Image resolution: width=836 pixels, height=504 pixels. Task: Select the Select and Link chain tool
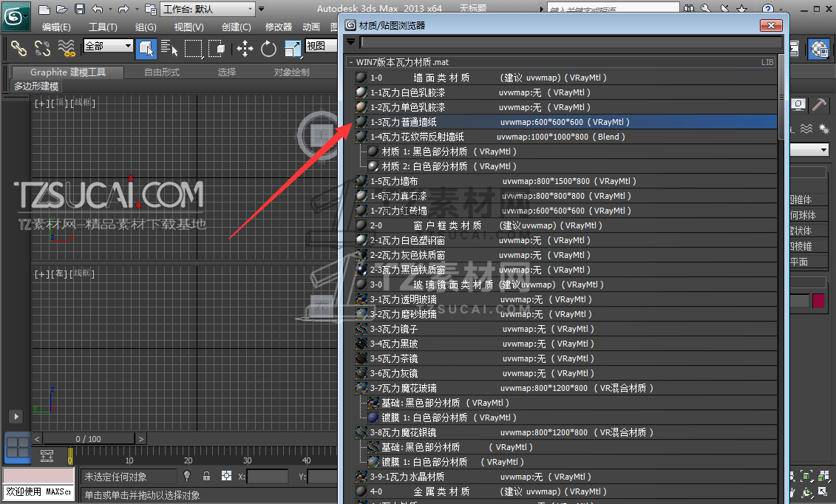(x=18, y=49)
